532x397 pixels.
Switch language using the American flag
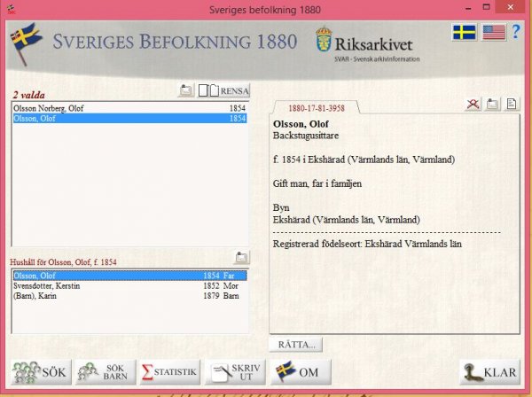(x=493, y=33)
